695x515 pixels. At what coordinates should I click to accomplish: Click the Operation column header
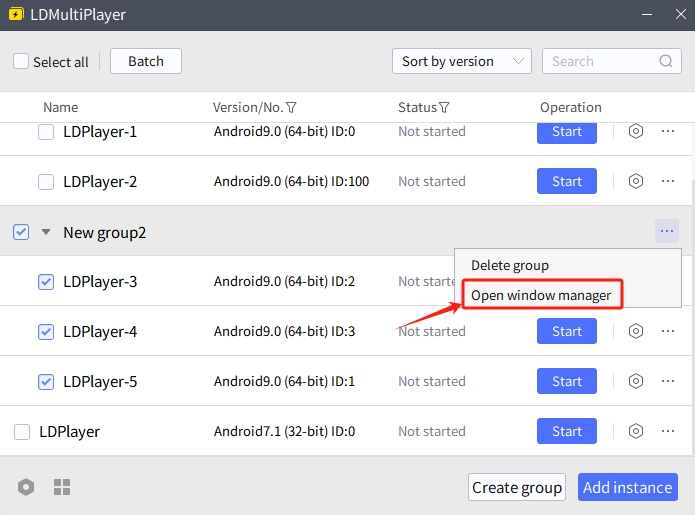click(570, 108)
